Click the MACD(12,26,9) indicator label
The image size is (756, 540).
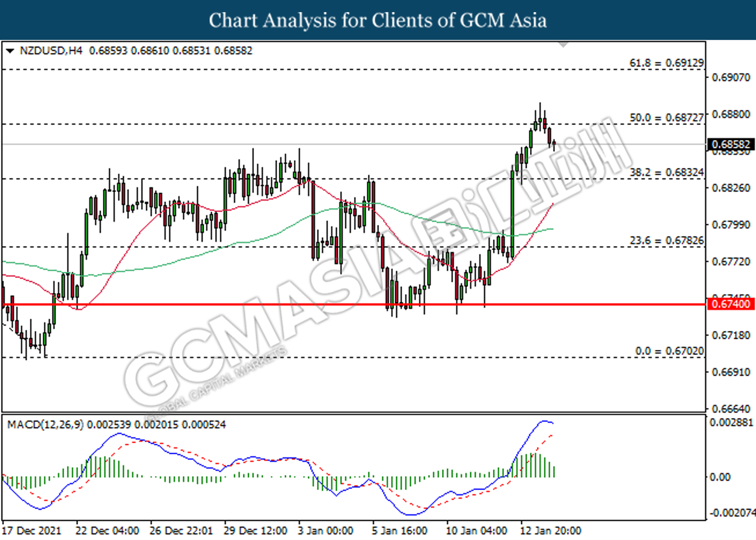tap(45, 425)
